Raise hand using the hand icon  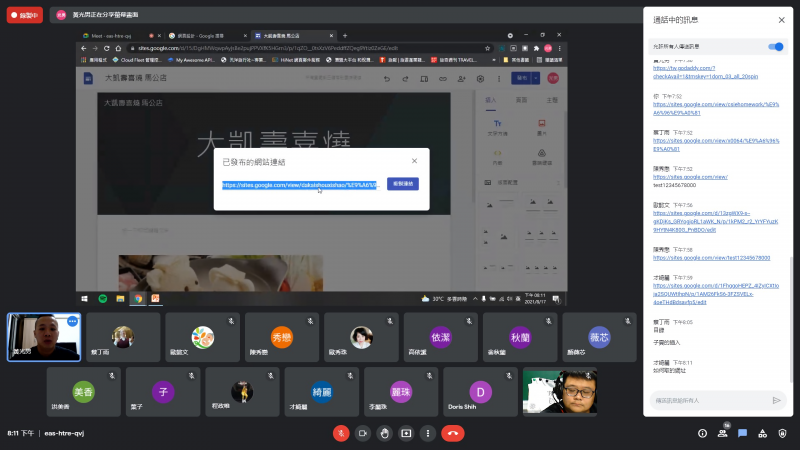pos(384,433)
